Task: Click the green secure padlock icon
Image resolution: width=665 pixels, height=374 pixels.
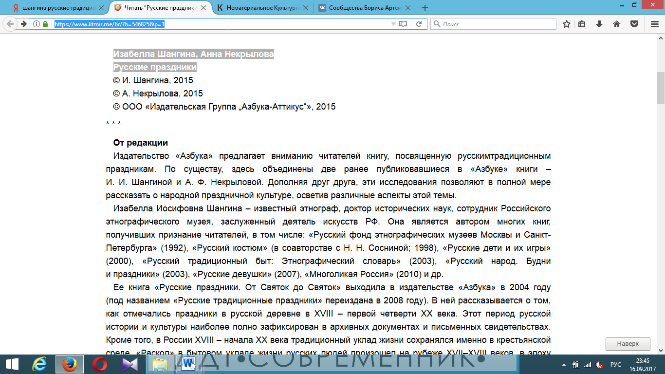Action: point(45,24)
